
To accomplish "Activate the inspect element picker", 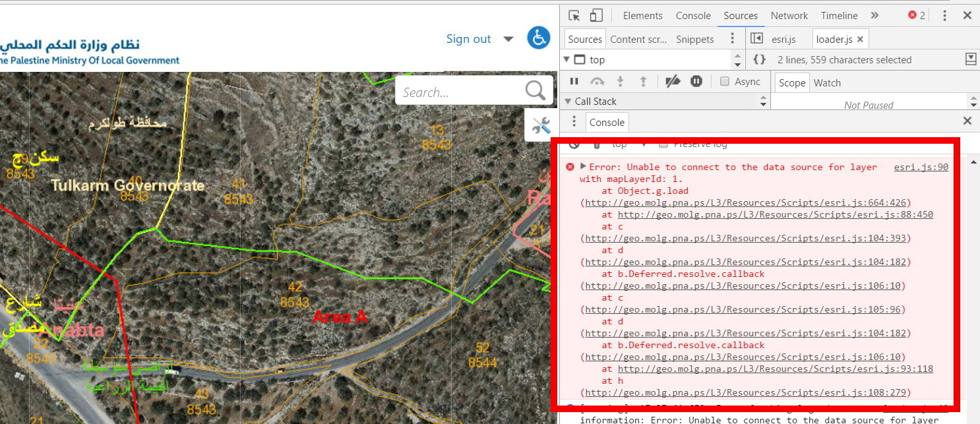I will (574, 16).
